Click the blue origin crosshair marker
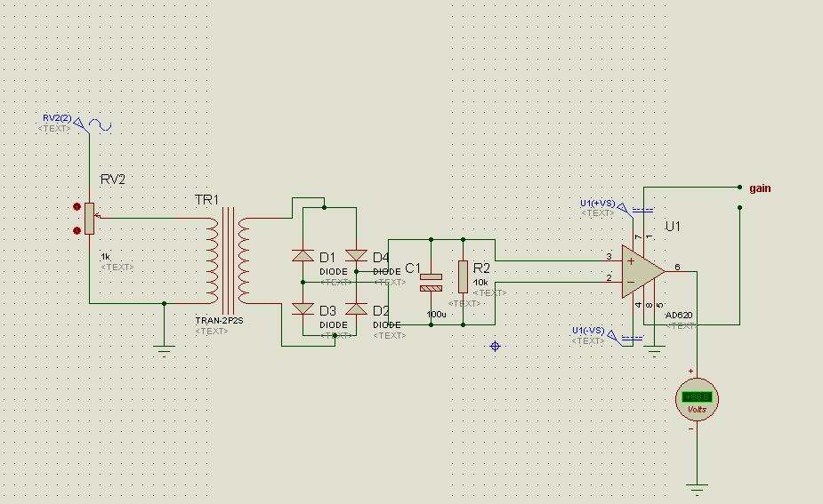 coord(495,346)
